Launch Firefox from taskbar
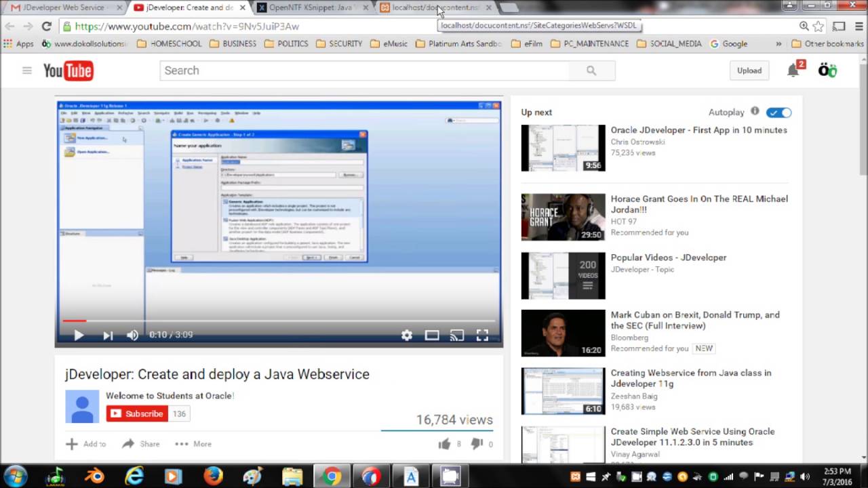This screenshot has width=868, height=488. click(x=213, y=476)
